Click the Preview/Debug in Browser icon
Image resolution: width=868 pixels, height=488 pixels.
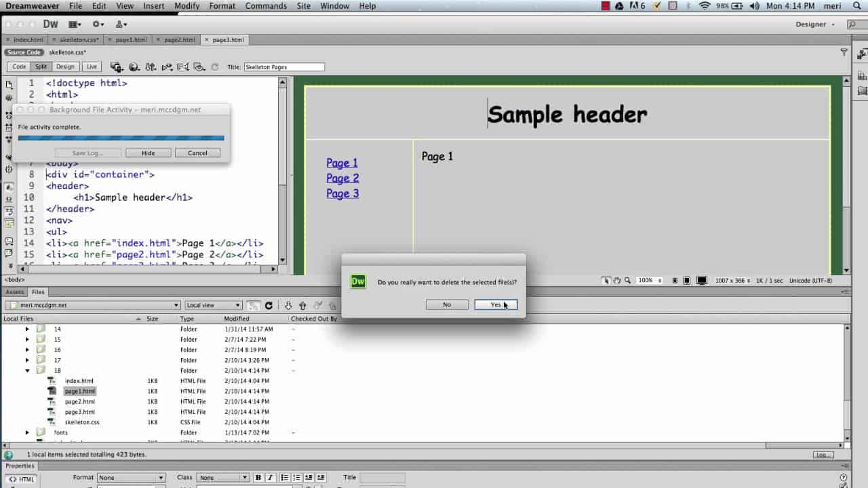[134, 66]
